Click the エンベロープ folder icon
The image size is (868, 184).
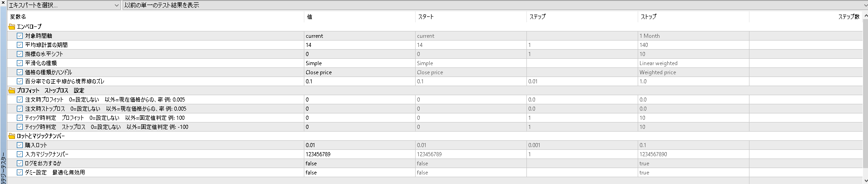(12, 27)
